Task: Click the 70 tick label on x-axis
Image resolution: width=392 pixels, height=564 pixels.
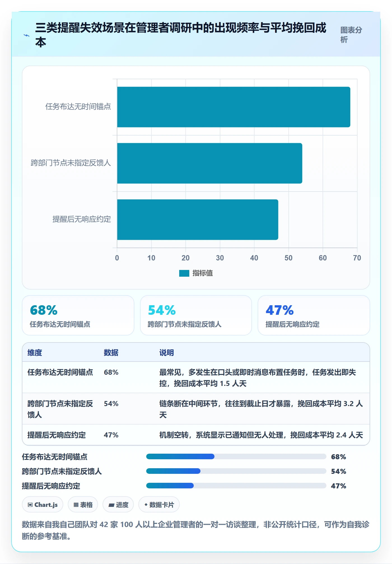Action: (x=357, y=258)
